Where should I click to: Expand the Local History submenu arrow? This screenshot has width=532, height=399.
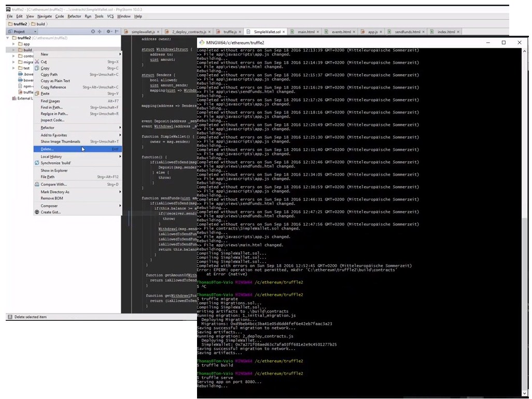pyautogui.click(x=120, y=156)
